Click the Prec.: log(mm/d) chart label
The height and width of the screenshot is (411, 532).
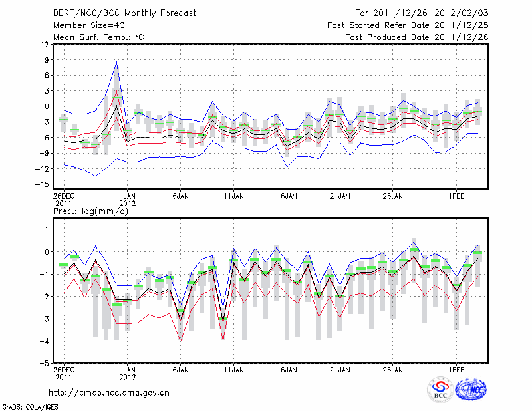pos(90,211)
